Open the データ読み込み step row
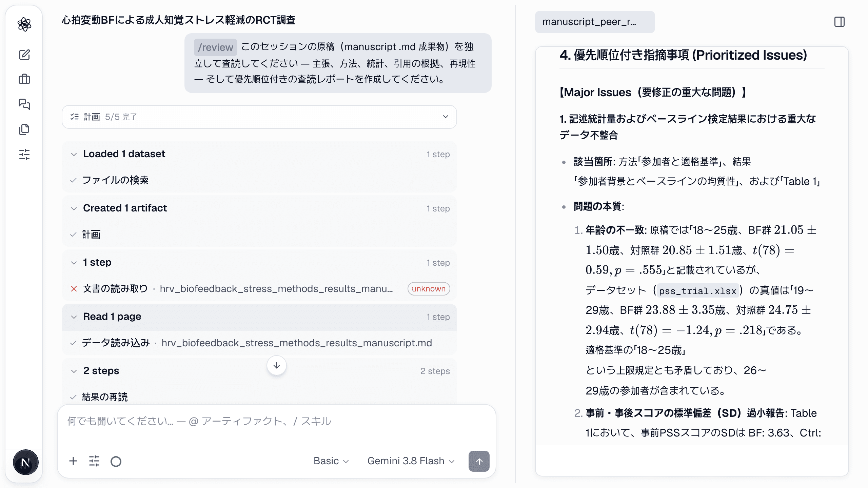This screenshot has width=868, height=488. tap(259, 343)
